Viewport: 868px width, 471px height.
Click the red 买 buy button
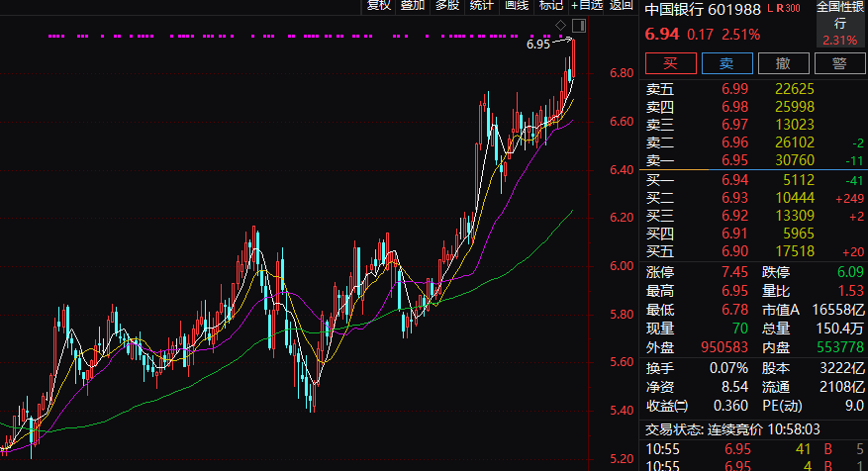click(671, 63)
